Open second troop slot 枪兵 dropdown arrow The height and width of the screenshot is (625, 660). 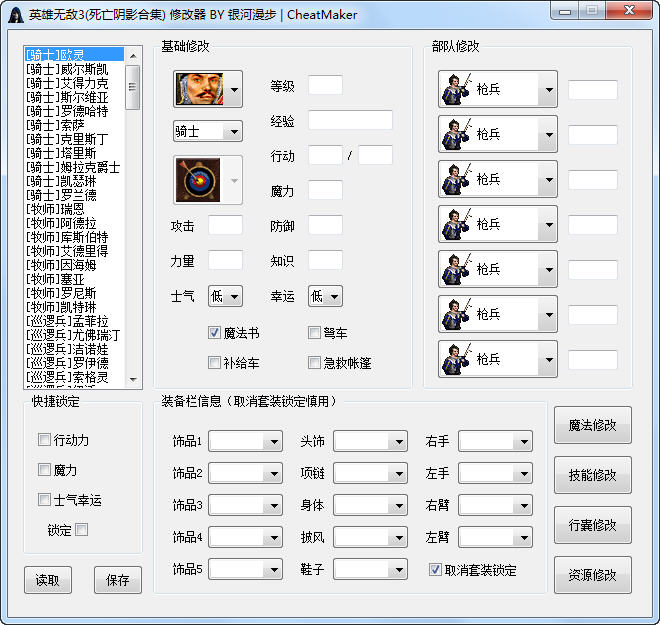point(549,134)
